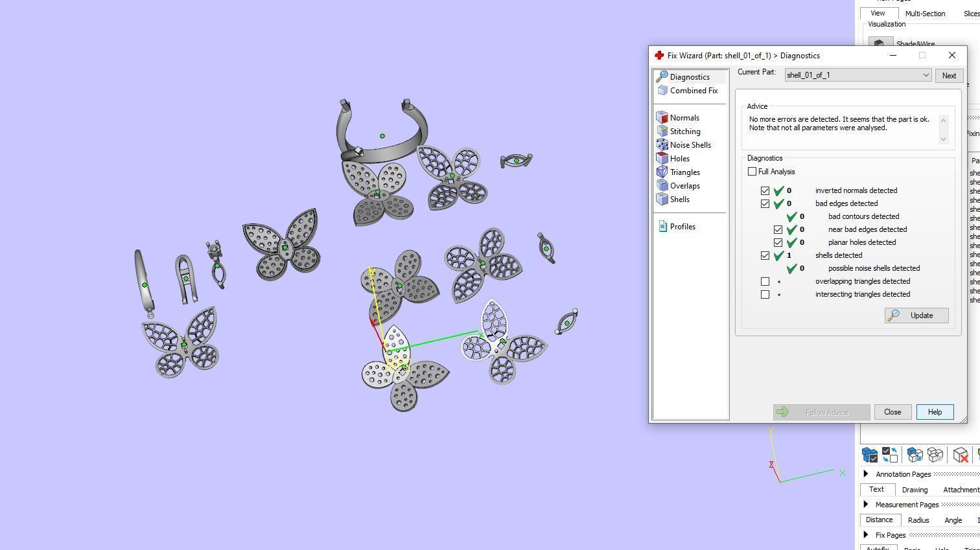The width and height of the screenshot is (980, 550).
Task: Click the Advice text scroll down arrow
Action: click(943, 139)
